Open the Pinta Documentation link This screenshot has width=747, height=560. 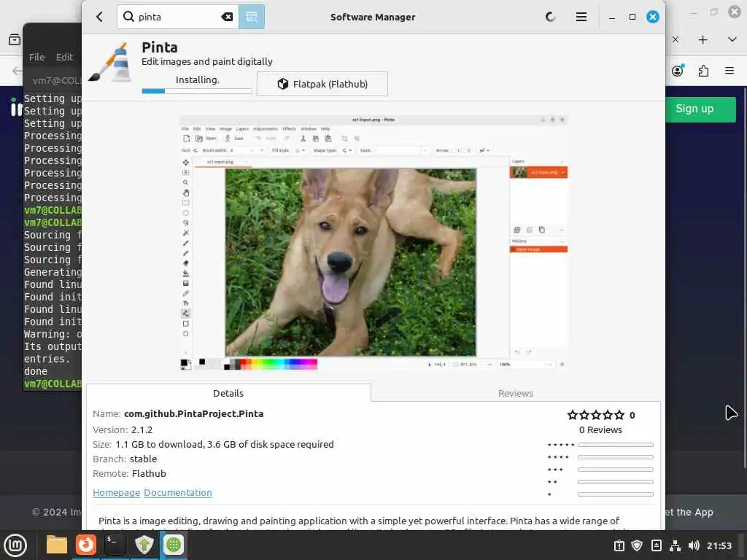coord(178,492)
